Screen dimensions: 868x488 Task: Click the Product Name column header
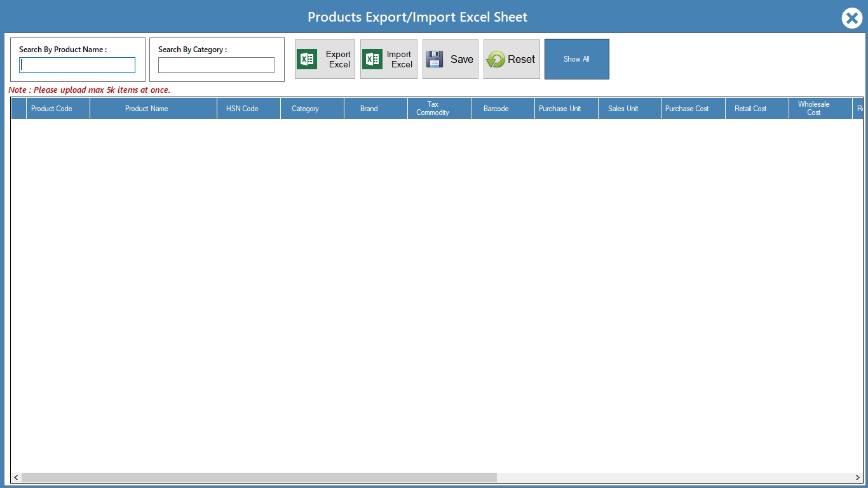[147, 109]
